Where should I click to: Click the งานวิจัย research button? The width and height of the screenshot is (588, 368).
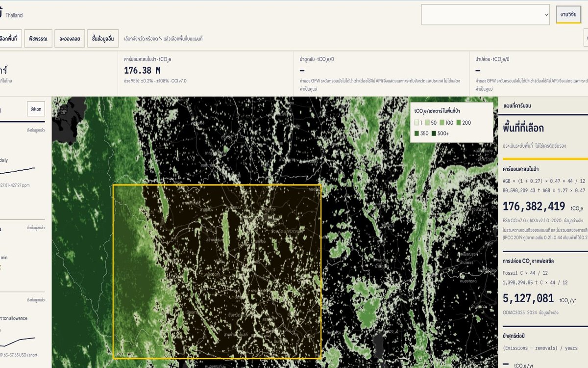pyautogui.click(x=568, y=15)
